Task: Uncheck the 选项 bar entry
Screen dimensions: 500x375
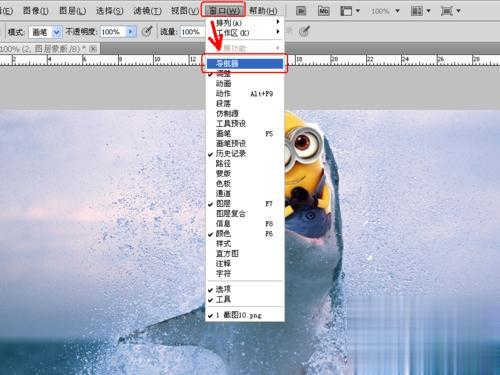Action: (x=245, y=289)
